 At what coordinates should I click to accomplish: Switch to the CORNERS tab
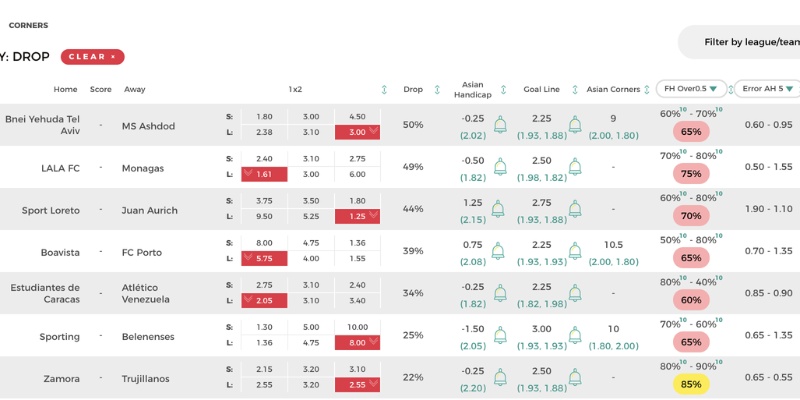pos(29,26)
